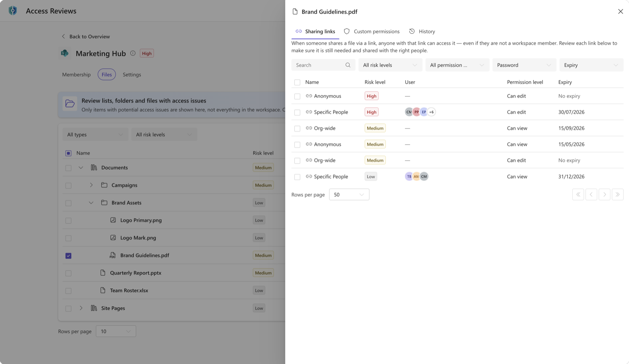Click the document icon in the panel header
Viewport: 629px width, 364px height.
[295, 12]
